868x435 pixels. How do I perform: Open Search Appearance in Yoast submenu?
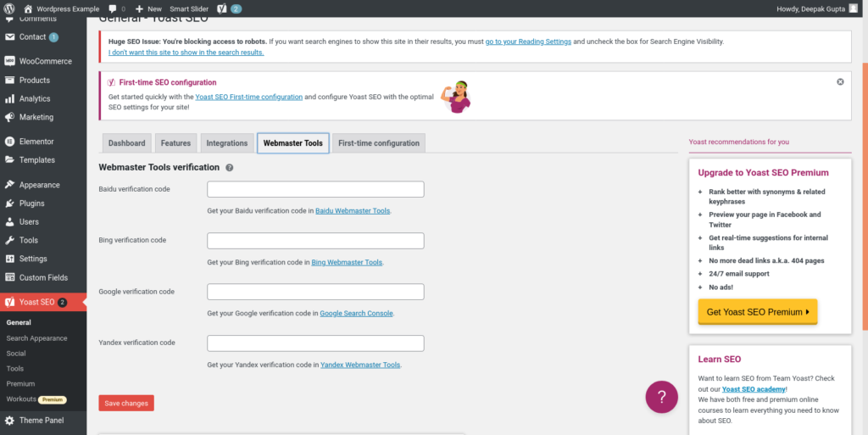pos(36,338)
